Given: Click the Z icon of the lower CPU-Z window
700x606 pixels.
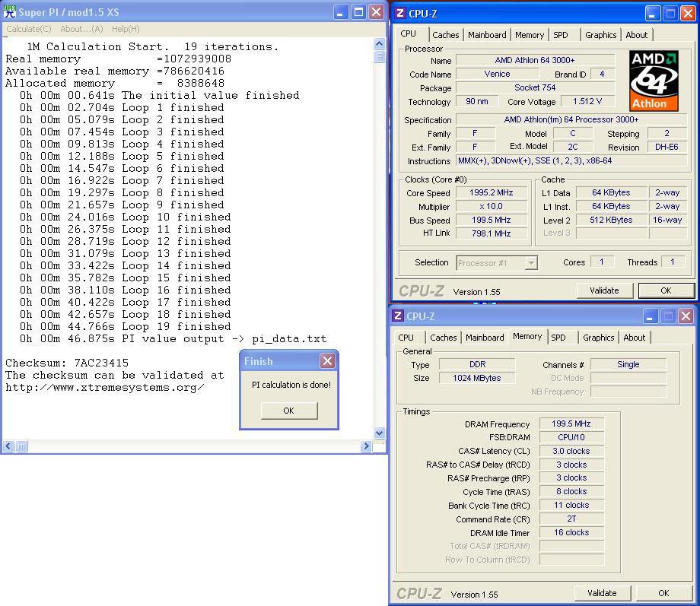Looking at the screenshot, I should click(x=398, y=316).
